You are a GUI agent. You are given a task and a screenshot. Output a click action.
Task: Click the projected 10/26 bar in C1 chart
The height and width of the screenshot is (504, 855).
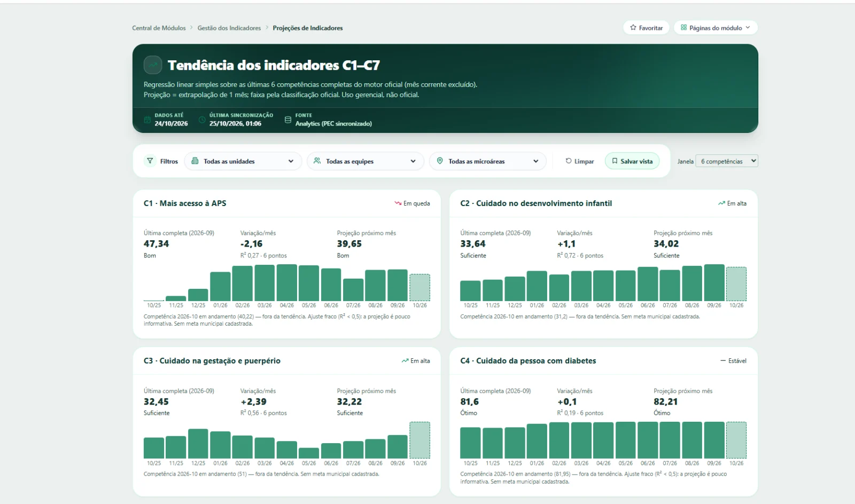[x=420, y=287]
